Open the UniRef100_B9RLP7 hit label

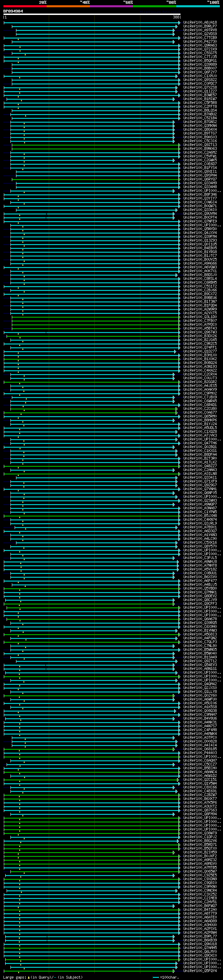pos(200,26)
